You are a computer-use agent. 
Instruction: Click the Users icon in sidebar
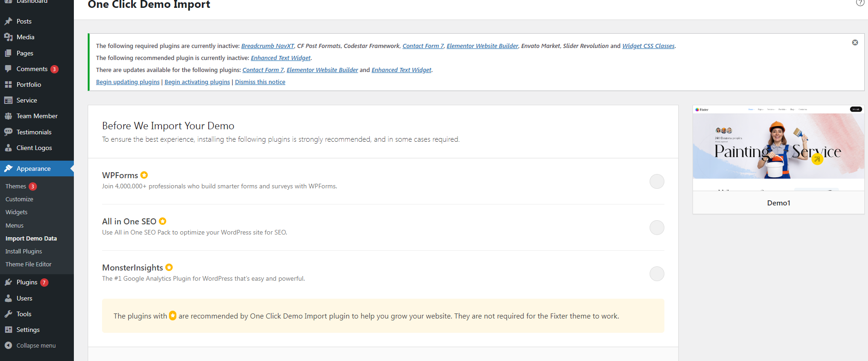(x=8, y=298)
